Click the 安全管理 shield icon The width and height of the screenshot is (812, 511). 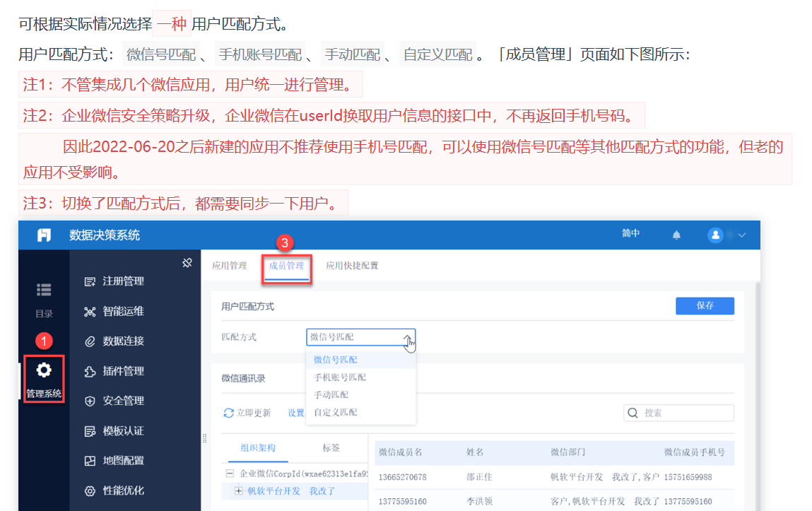tap(90, 401)
